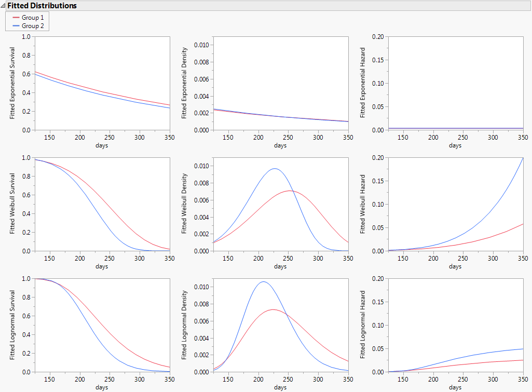
Task: Click the blue line swatch for Group 2
Action: [x=17, y=25]
